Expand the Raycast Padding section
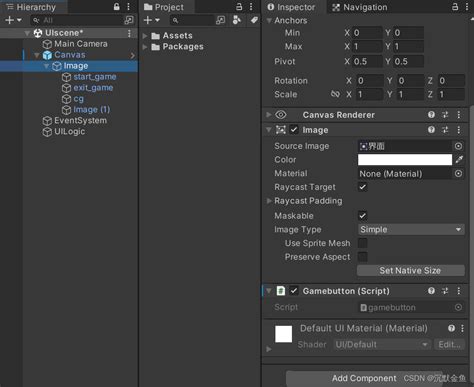474x387 pixels. pos(269,201)
